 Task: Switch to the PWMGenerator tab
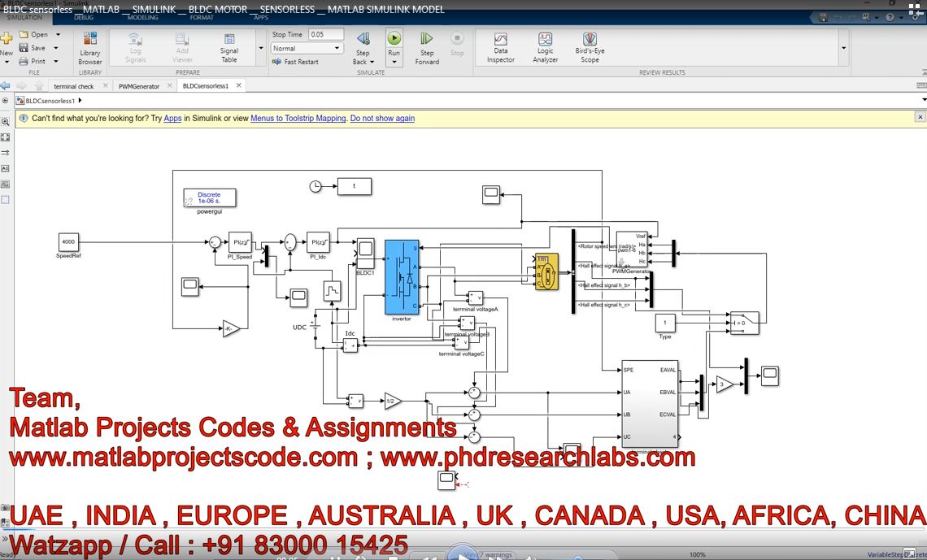(x=139, y=86)
